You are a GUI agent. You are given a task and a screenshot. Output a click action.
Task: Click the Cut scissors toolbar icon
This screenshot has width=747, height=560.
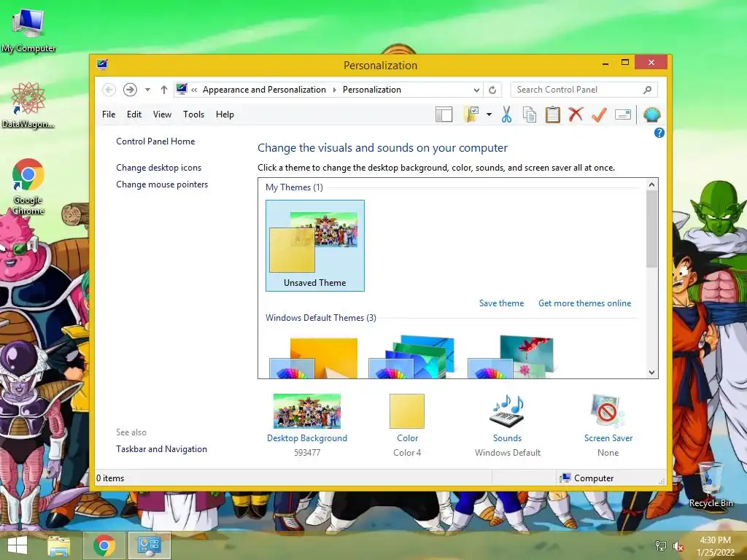(x=506, y=114)
